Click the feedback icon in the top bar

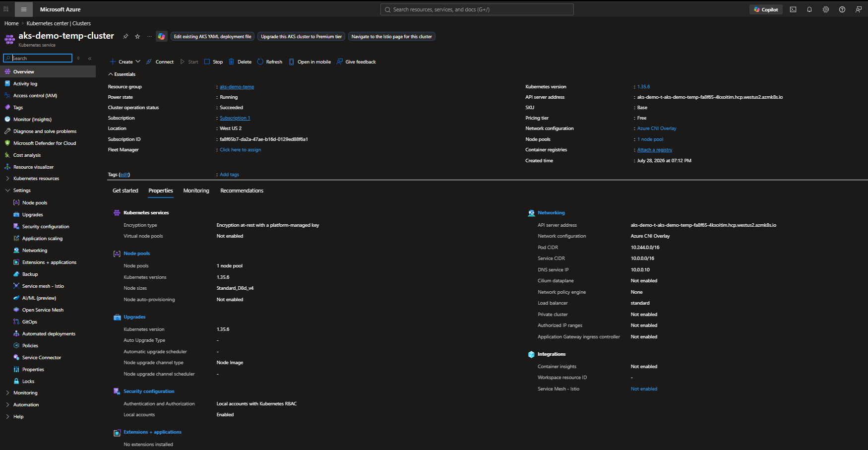click(x=859, y=9)
